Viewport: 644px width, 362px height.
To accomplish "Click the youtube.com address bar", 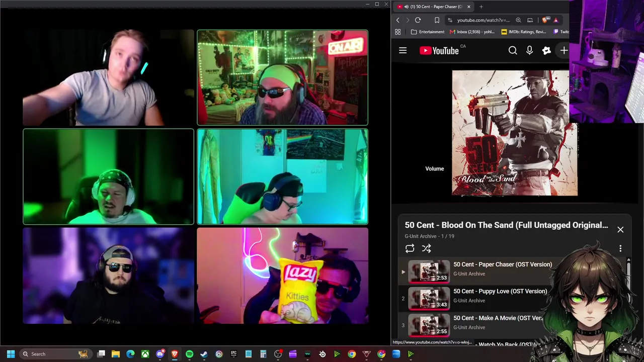I will [483, 20].
